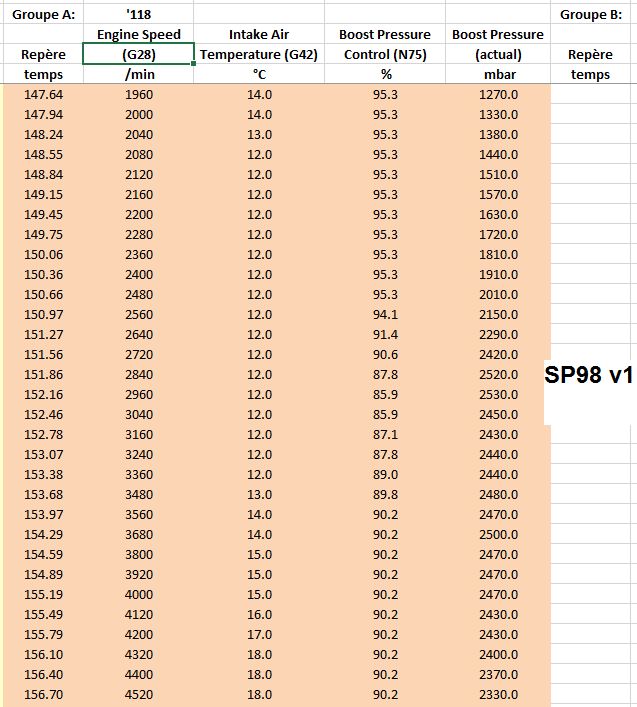The width and height of the screenshot is (637, 707).
Task: Click boost pressure cell 2370.0
Action: pos(498,674)
